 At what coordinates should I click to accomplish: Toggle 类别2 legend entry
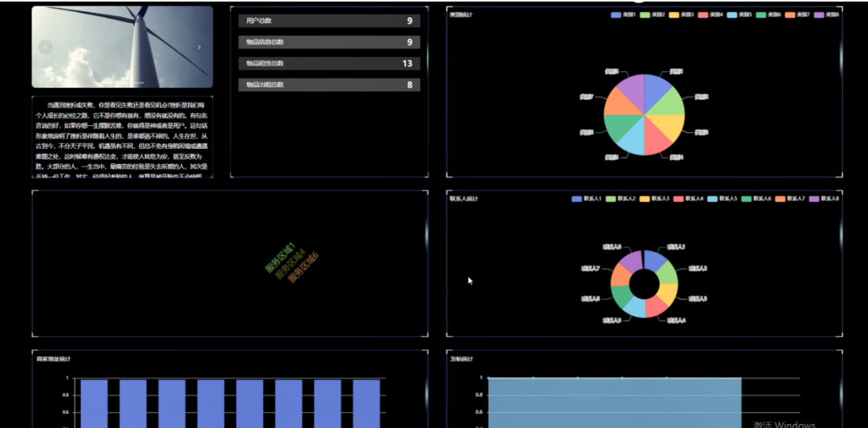click(652, 14)
